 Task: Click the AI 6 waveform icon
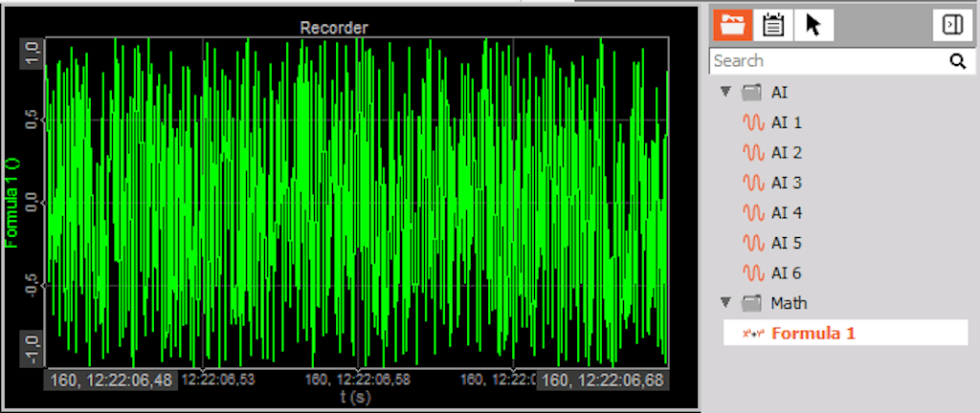(754, 272)
